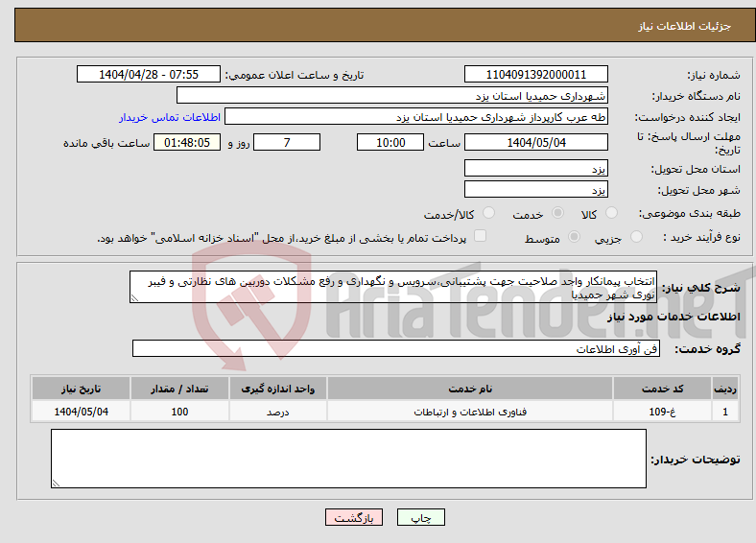
Task: Click the deadline date 1404/05/04 field
Action: 536,142
